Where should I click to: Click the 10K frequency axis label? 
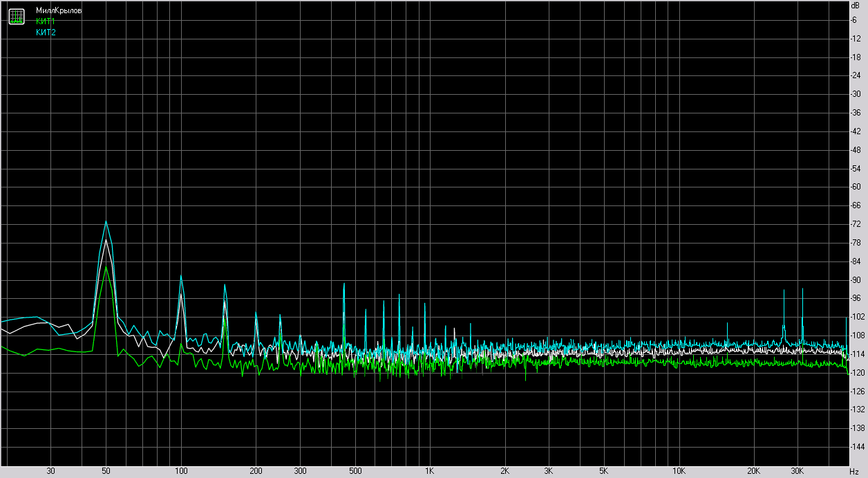679,472
